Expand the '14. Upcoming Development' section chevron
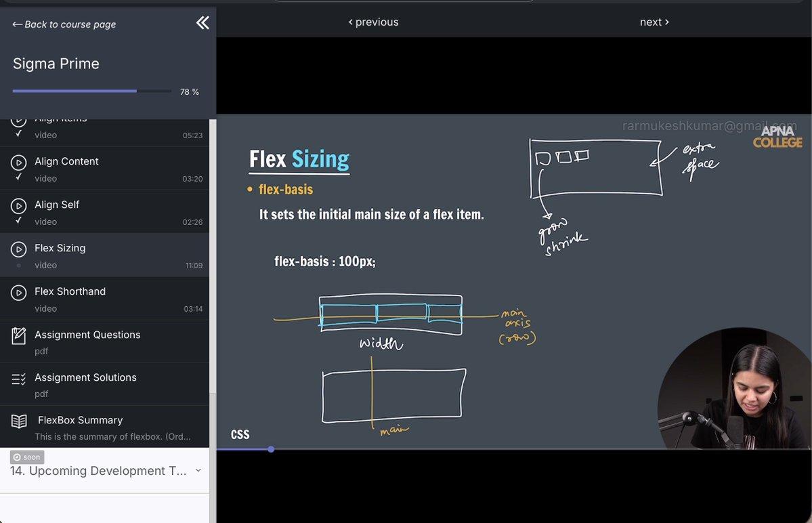This screenshot has width=812, height=523. tap(197, 469)
